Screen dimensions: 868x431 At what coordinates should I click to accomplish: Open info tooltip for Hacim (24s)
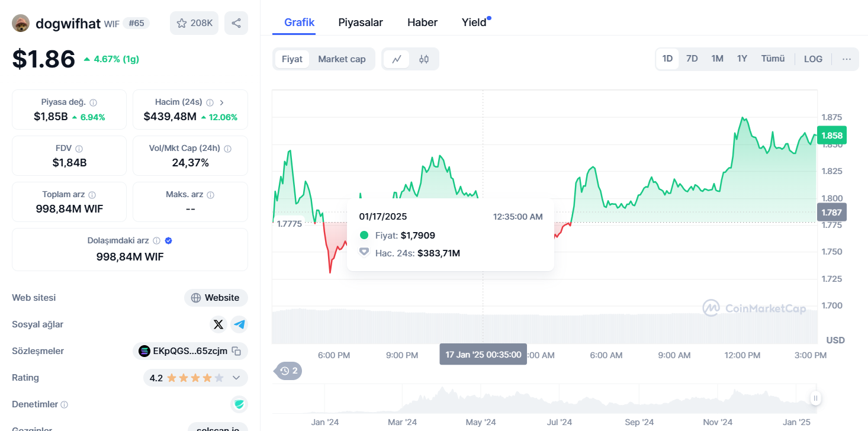210,102
